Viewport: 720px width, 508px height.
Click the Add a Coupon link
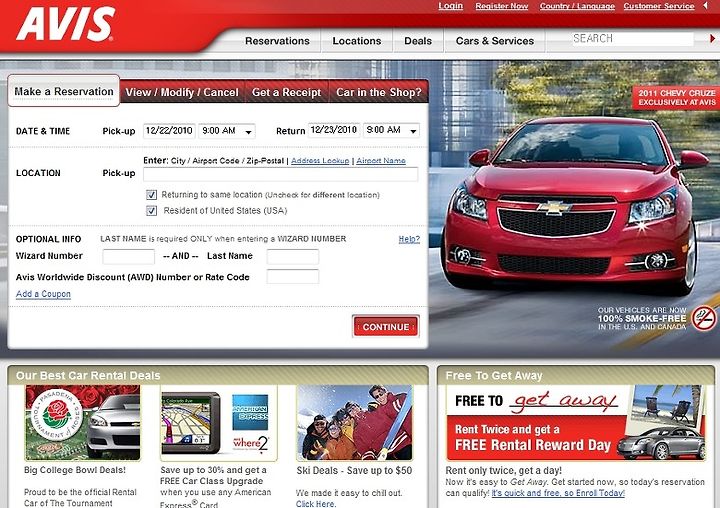(43, 294)
